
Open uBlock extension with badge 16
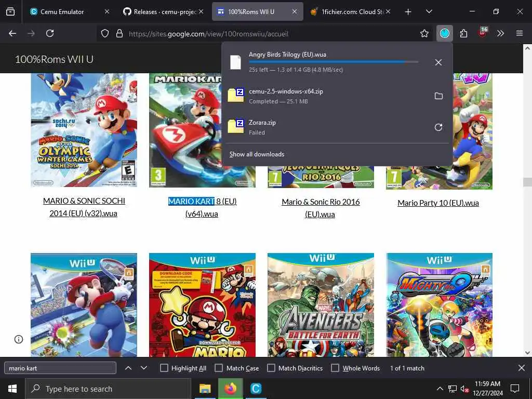coord(483,33)
